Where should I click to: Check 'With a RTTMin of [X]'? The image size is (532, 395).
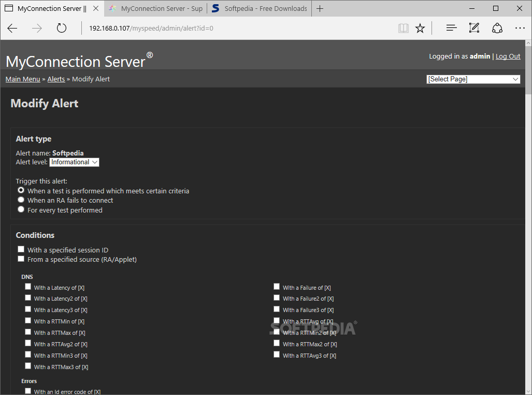(x=28, y=321)
